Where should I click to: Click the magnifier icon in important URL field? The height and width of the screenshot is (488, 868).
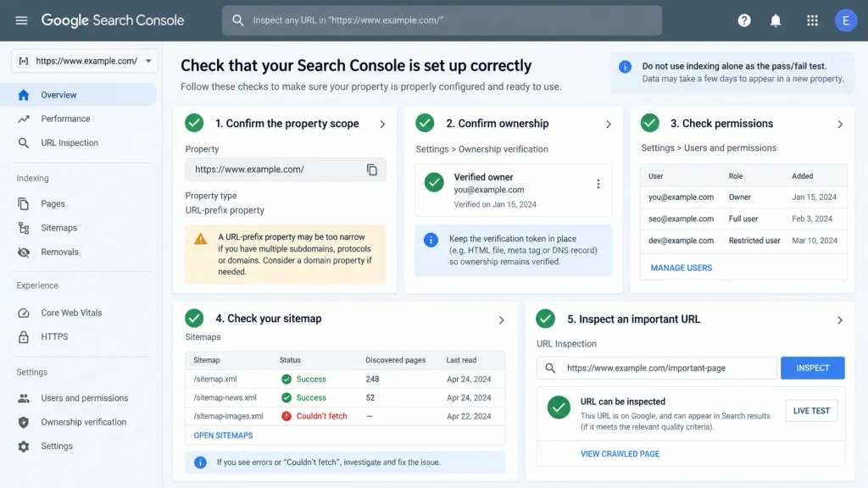550,368
